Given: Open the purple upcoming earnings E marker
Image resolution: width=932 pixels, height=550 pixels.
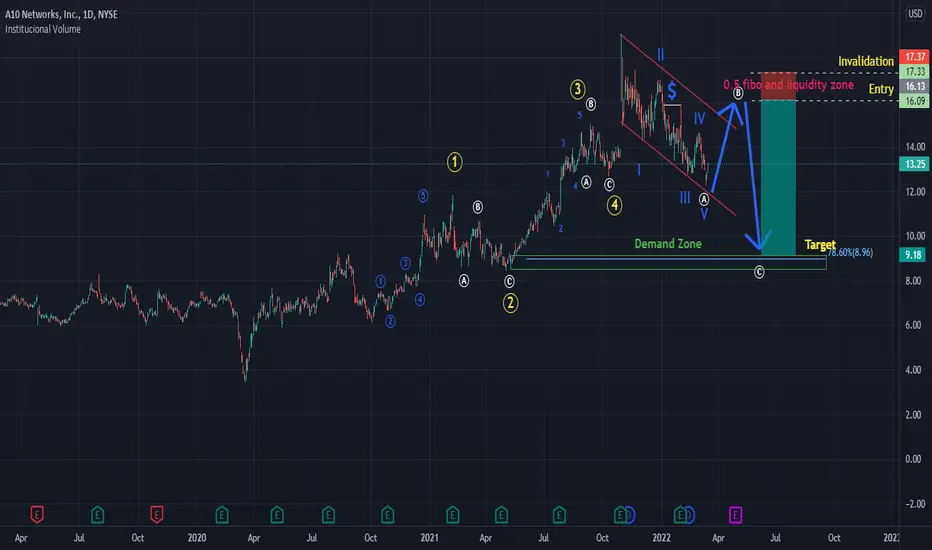Looking at the screenshot, I should pos(735,514).
